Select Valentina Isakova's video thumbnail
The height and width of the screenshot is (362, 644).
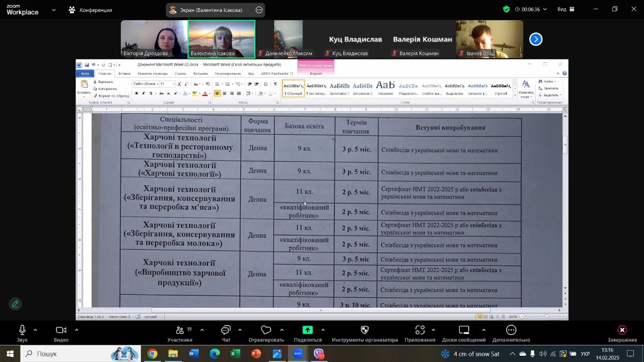(221, 39)
